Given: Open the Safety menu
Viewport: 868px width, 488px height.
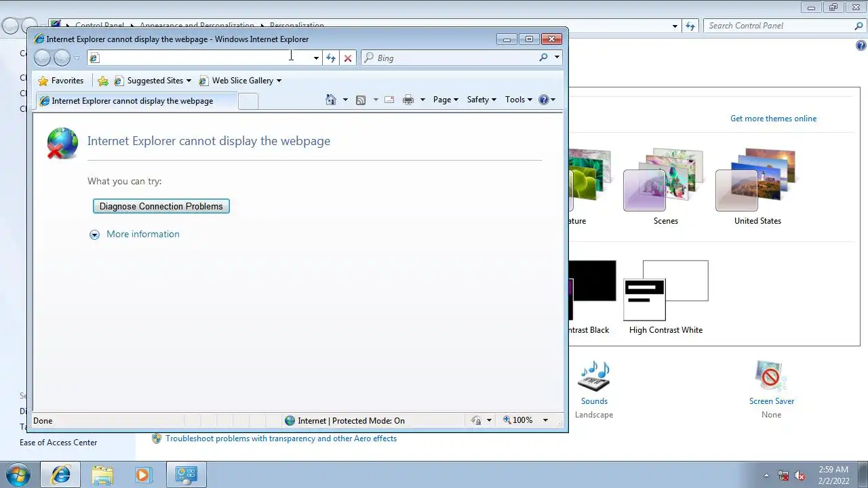Looking at the screenshot, I should point(481,100).
